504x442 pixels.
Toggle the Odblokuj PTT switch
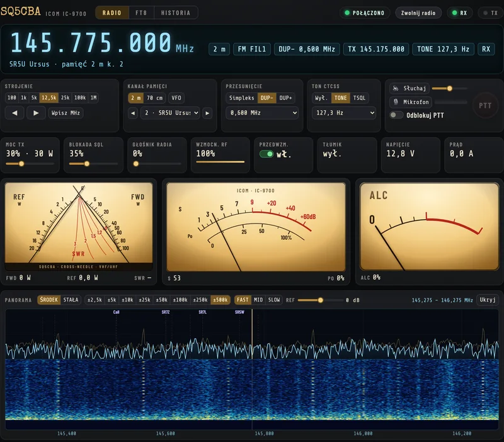[396, 115]
